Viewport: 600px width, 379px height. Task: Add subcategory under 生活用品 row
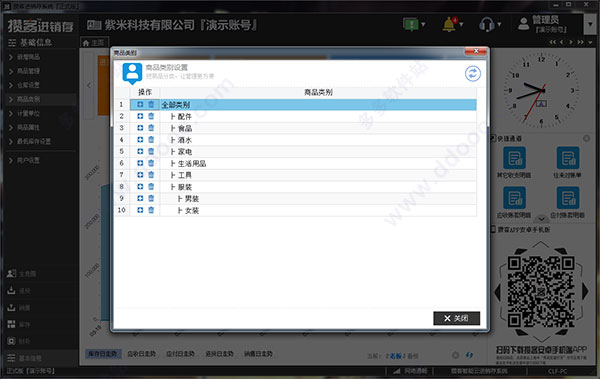pyautogui.click(x=140, y=163)
